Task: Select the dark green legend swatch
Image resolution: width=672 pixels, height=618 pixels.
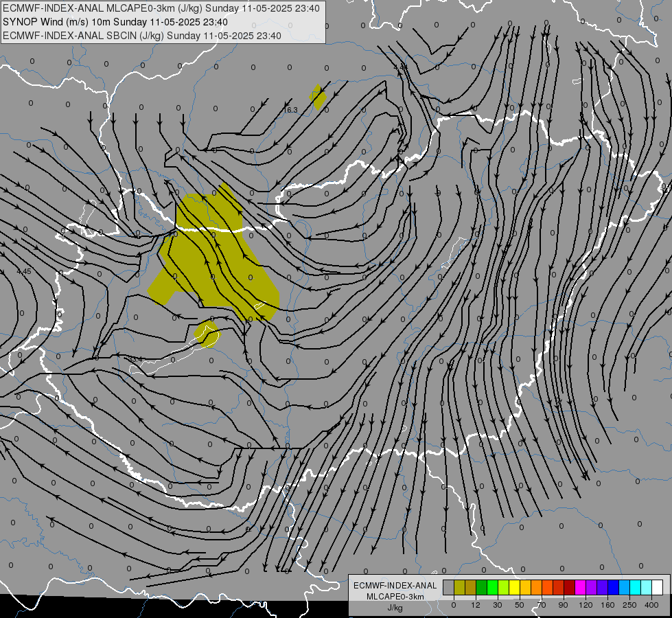Action: [x=482, y=587]
